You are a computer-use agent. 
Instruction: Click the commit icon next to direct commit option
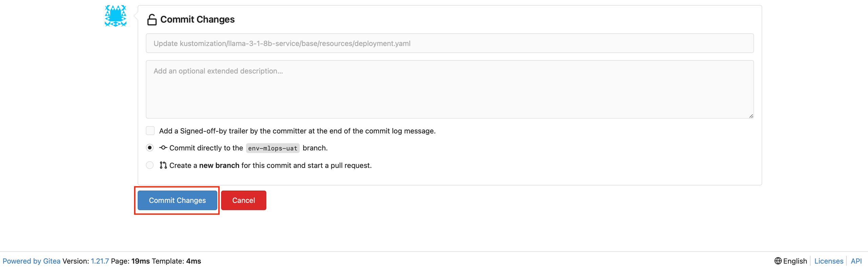click(163, 148)
